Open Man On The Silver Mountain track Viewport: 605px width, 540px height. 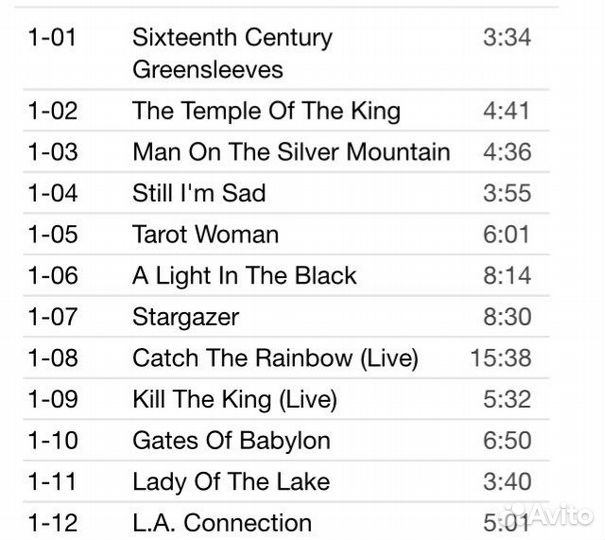291,152
